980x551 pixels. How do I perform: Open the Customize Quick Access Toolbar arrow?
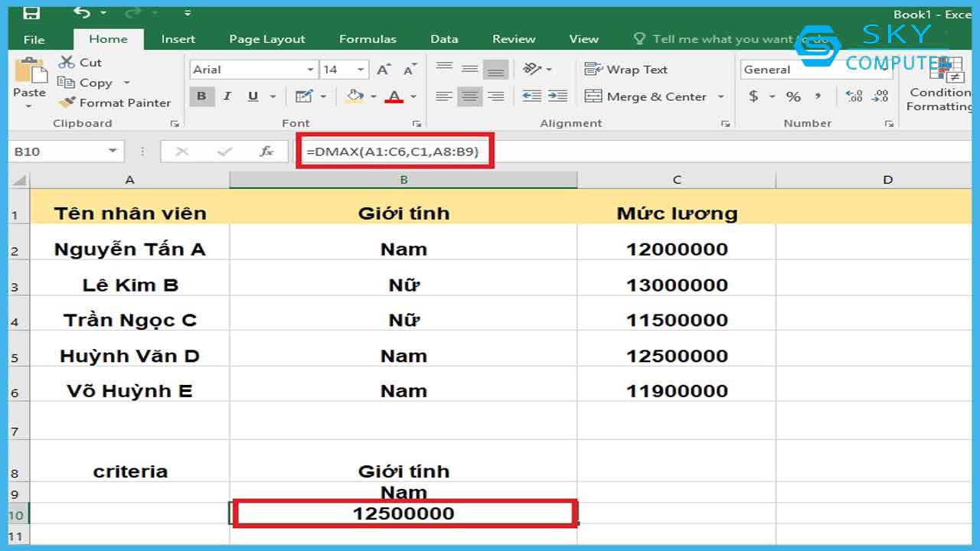(x=188, y=14)
